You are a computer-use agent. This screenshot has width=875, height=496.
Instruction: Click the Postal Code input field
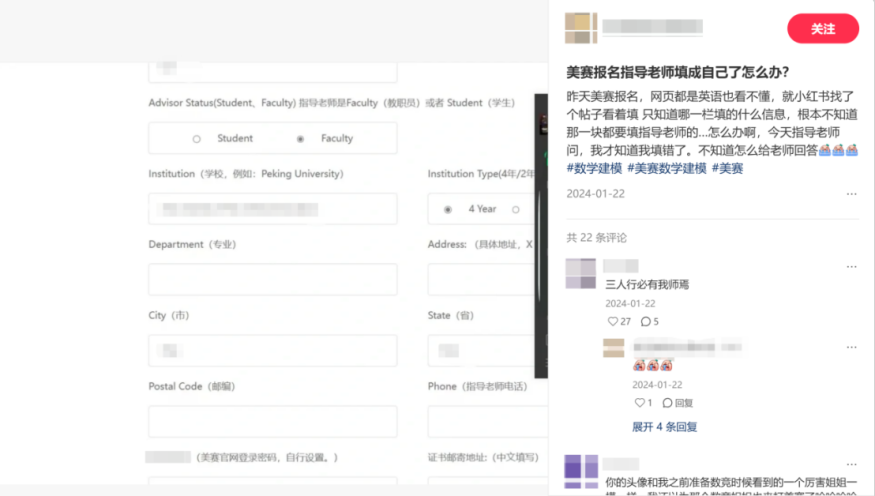[273, 421]
